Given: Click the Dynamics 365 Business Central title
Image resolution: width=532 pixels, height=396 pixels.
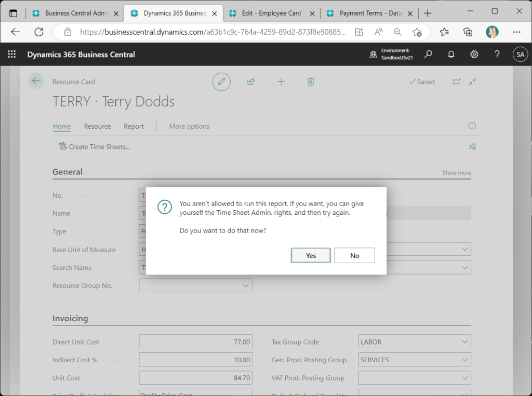Looking at the screenshot, I should coord(81,54).
